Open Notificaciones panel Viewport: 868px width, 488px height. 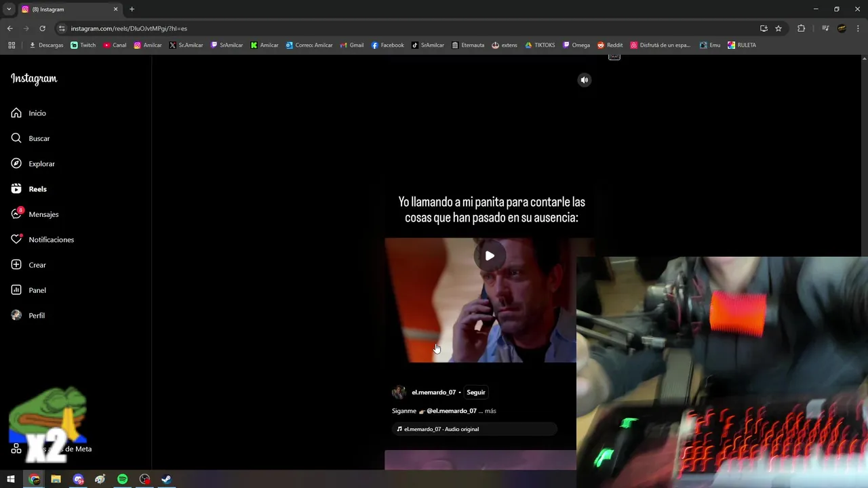point(43,239)
